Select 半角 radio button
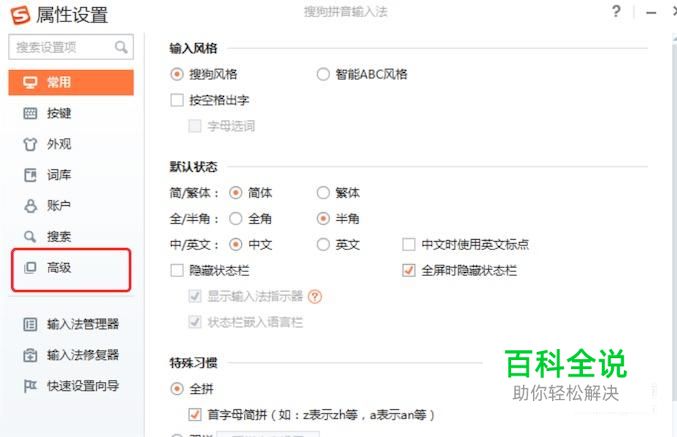Image resolution: width=677 pixels, height=437 pixels. (x=323, y=219)
